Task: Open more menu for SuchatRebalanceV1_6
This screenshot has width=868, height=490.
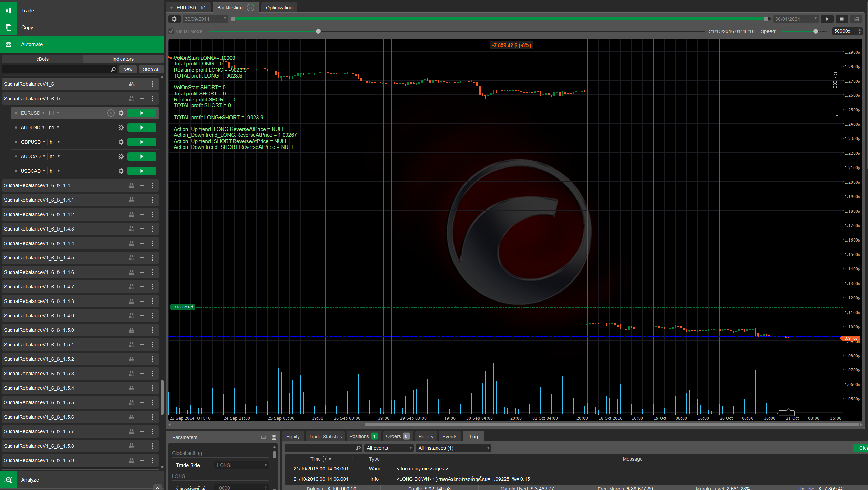Action: pos(152,84)
